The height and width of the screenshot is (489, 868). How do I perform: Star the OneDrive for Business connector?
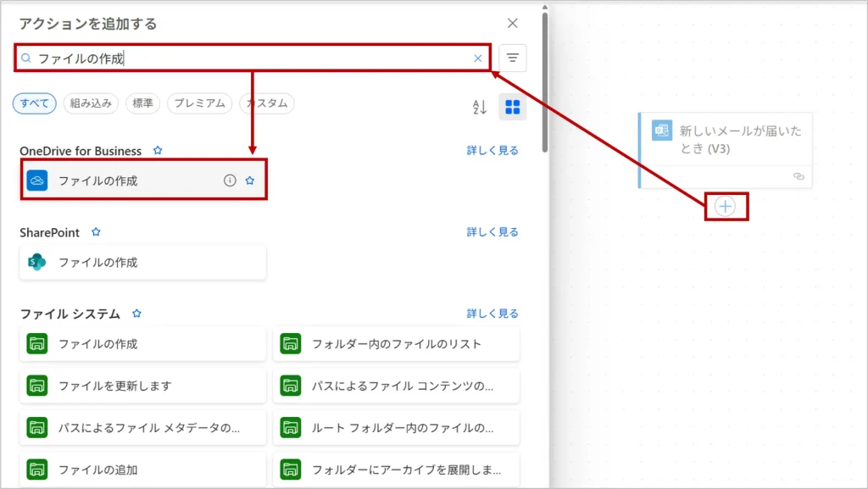tap(158, 151)
